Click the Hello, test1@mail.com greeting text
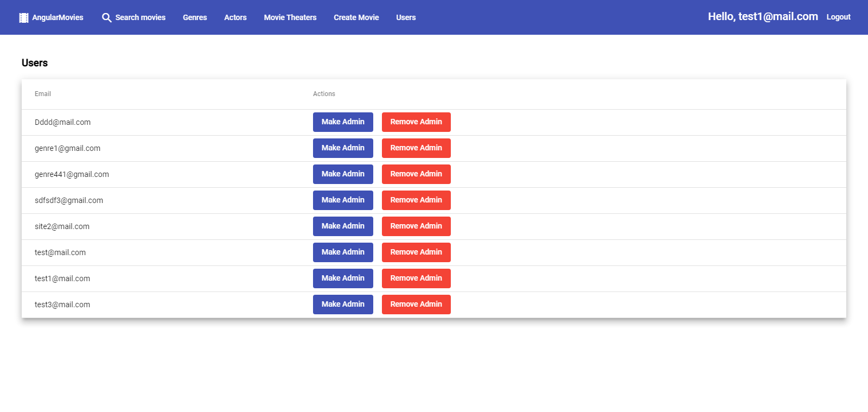The width and height of the screenshot is (868, 412). point(763,17)
